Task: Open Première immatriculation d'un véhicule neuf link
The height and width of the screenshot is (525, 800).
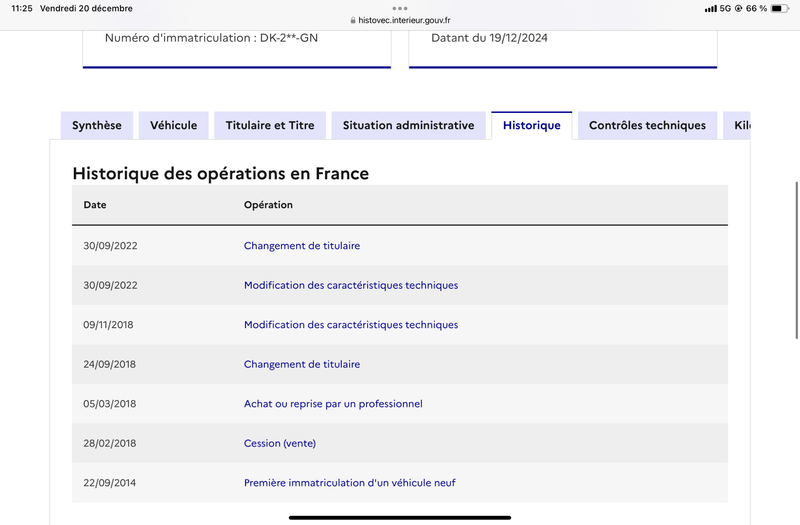Action: click(349, 483)
